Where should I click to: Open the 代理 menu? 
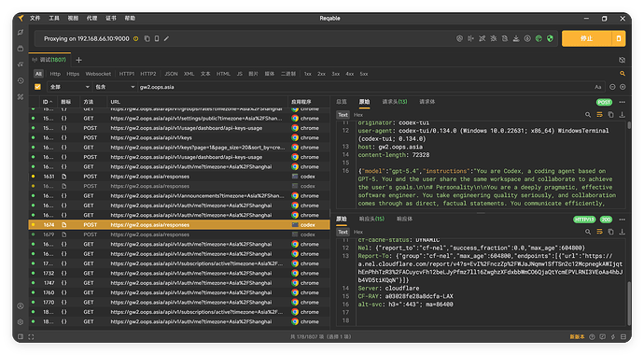[x=92, y=18]
